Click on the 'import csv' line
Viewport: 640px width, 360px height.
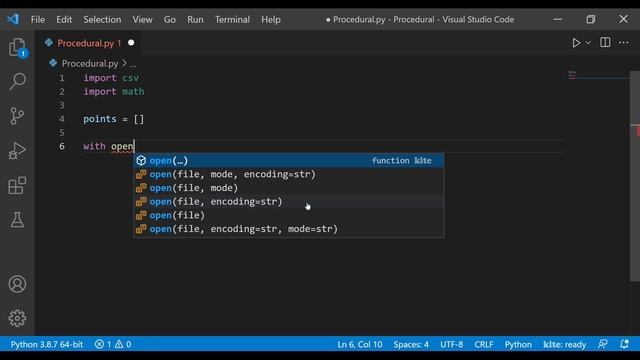coord(111,78)
